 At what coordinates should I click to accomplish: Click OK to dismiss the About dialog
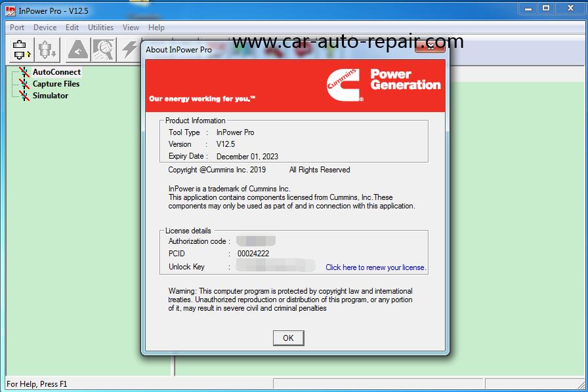click(x=288, y=338)
